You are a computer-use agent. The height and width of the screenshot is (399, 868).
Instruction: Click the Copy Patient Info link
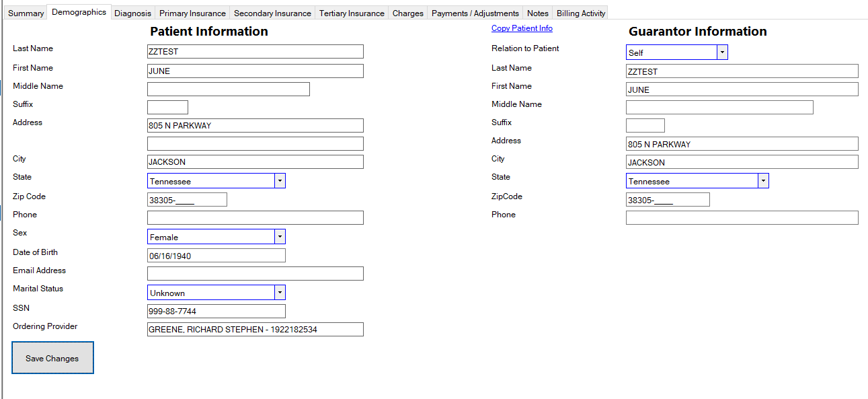point(522,28)
